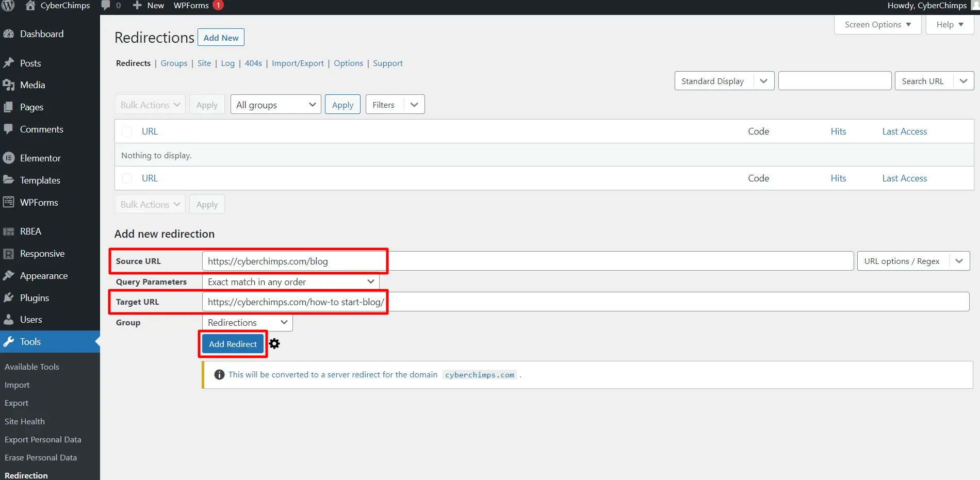980x480 pixels.
Task: Click the Users icon in sidebar
Action: [x=8, y=320]
